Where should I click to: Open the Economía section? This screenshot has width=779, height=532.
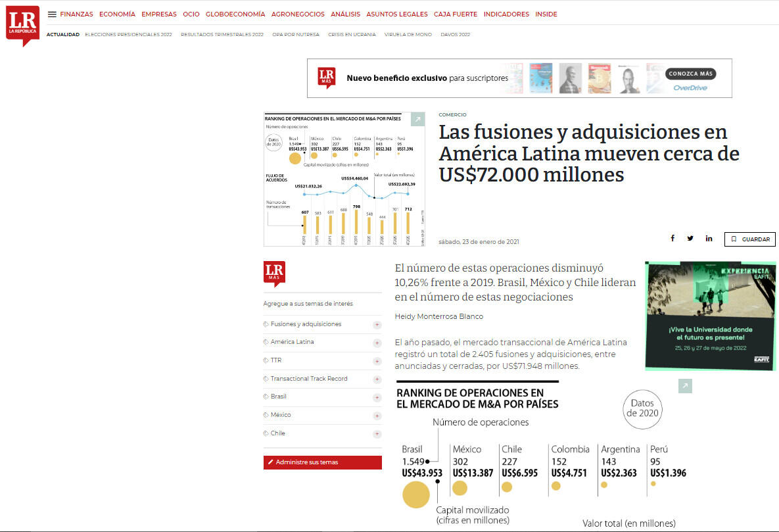pos(117,14)
